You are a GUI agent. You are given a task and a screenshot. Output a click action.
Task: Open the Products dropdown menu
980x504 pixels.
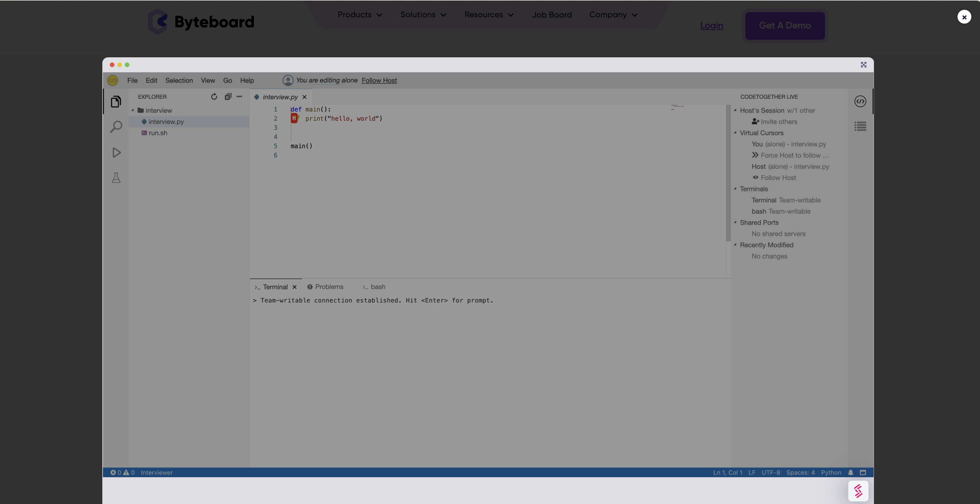coord(360,14)
